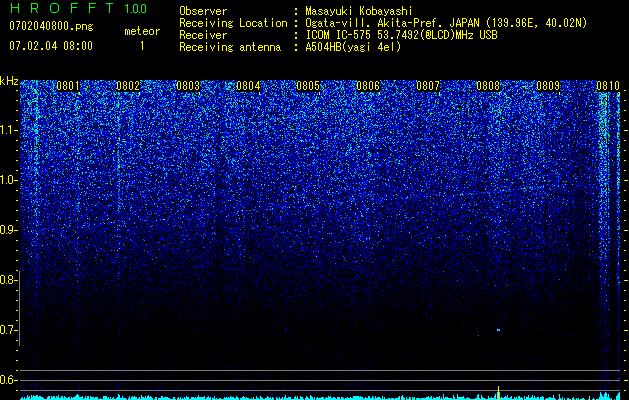Viewport: 629px width, 400px height.
Task: Click the yellow spike in the power graph
Action: pos(498,392)
